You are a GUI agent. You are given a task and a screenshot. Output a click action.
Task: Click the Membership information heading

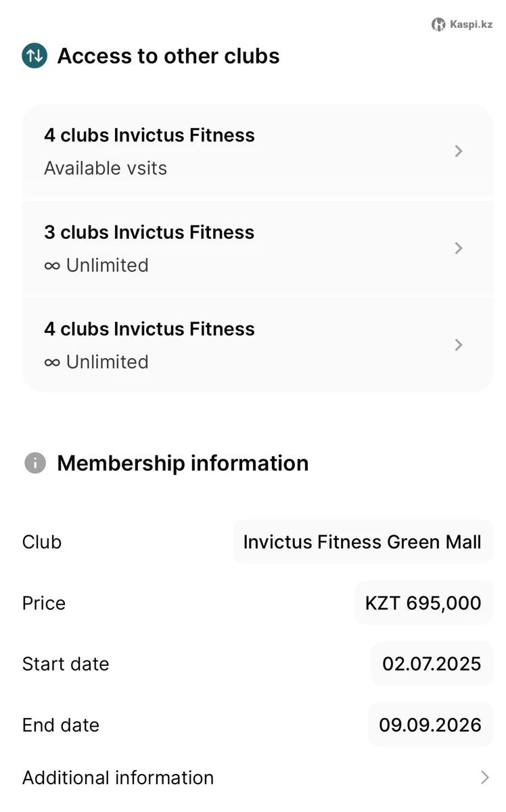pos(183,463)
